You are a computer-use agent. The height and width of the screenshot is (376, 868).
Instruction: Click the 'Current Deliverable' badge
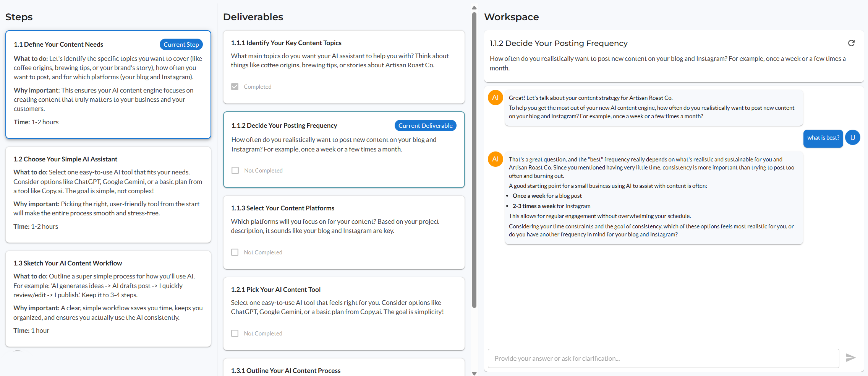point(425,125)
